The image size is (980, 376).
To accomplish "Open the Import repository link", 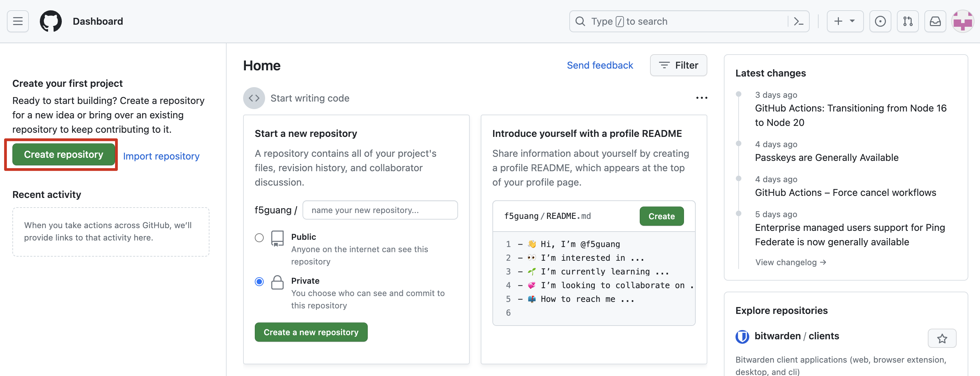I will [x=161, y=156].
